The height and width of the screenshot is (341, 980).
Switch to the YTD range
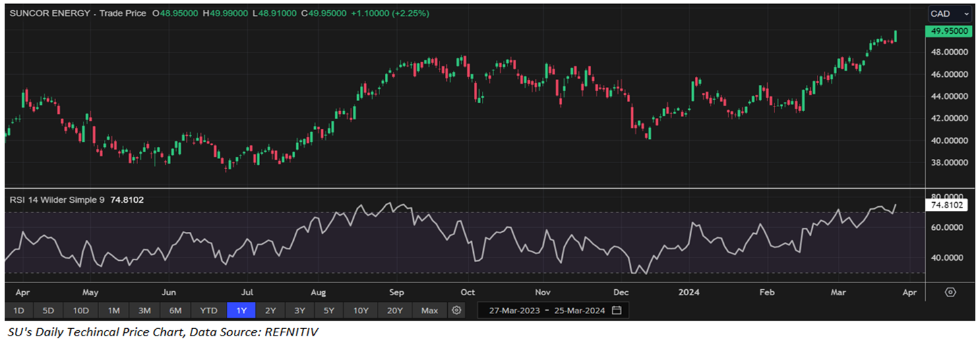(209, 311)
